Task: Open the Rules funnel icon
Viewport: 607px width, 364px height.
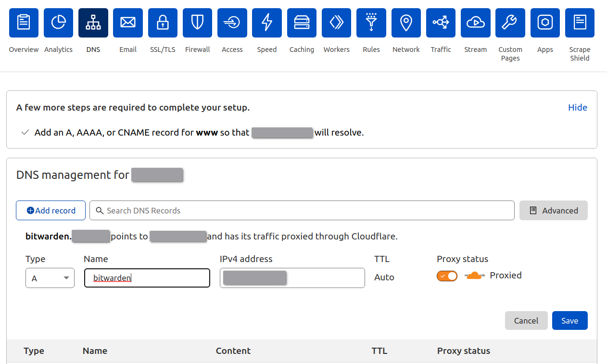Action: coord(371,23)
